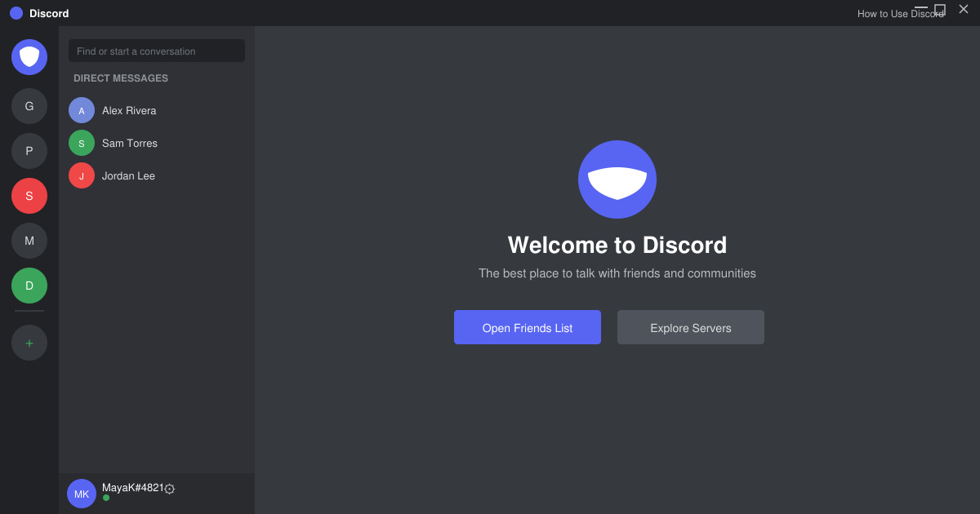This screenshot has width=980, height=514.
Task: Click the MayaK#4821 username
Action: (133, 487)
